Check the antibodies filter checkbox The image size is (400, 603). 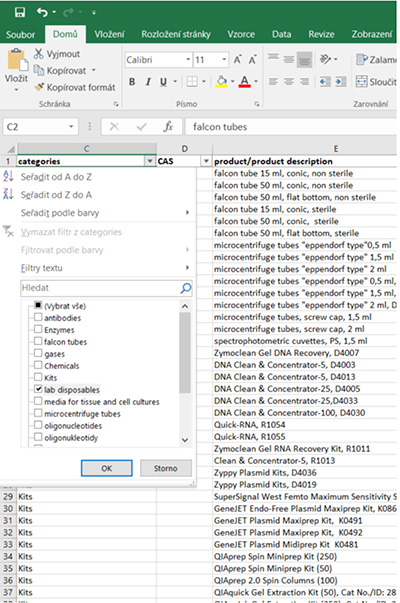(38, 317)
